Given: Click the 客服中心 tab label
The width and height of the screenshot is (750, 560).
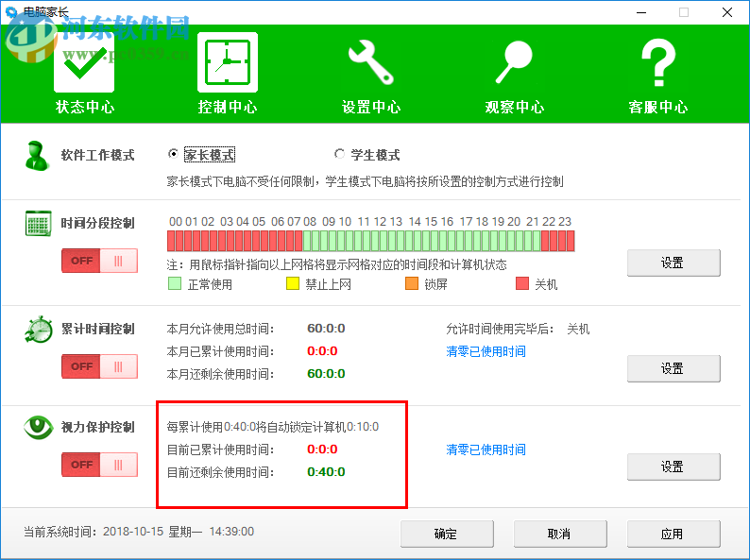Looking at the screenshot, I should point(658,107).
